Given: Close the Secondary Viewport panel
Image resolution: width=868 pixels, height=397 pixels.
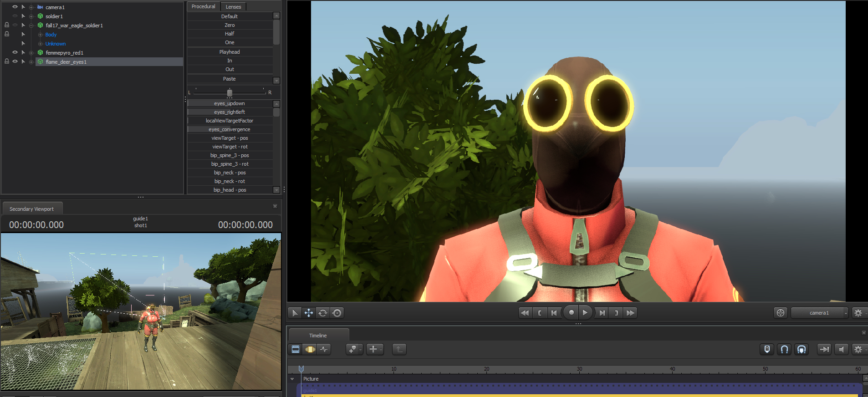Looking at the screenshot, I should click(x=275, y=206).
